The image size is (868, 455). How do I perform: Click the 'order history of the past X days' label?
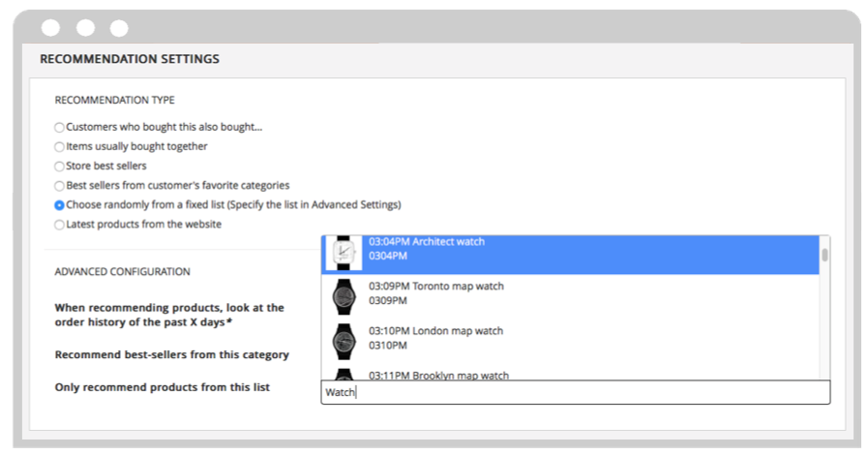(x=169, y=315)
